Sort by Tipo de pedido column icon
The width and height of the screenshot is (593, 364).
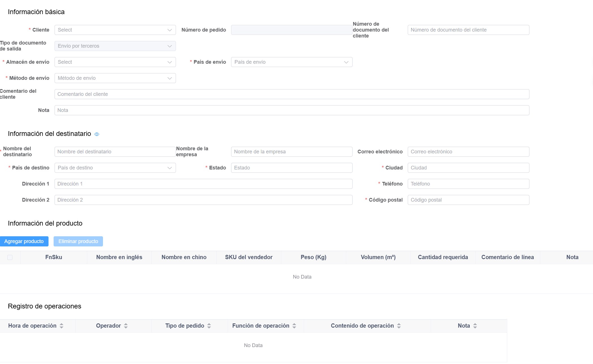(x=209, y=326)
